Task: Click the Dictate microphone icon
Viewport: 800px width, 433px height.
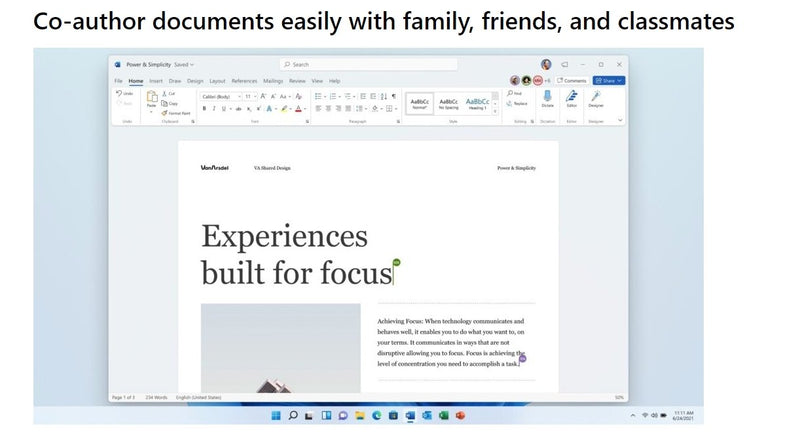Action: 547,96
